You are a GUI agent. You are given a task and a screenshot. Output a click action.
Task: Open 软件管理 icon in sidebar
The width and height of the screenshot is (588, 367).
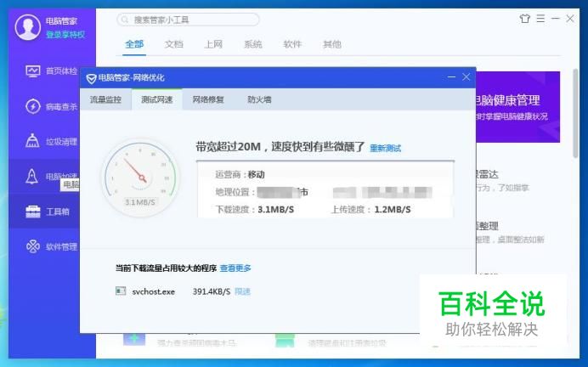click(33, 246)
